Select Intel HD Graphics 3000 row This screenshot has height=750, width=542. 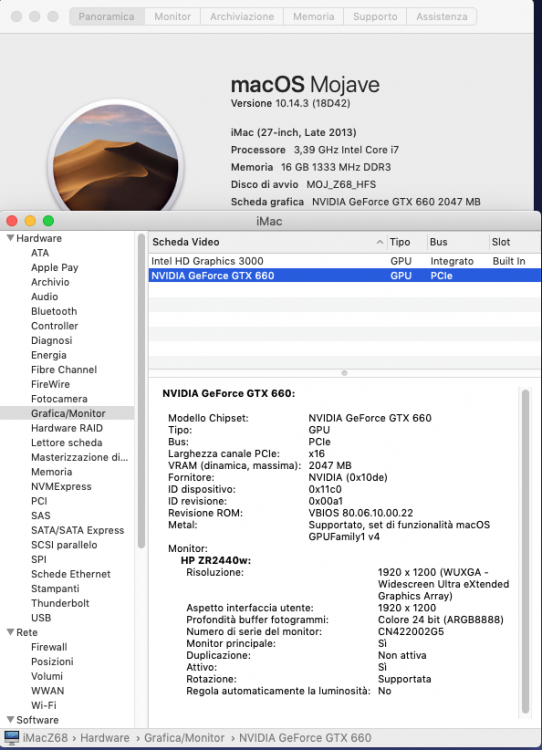[344, 261]
